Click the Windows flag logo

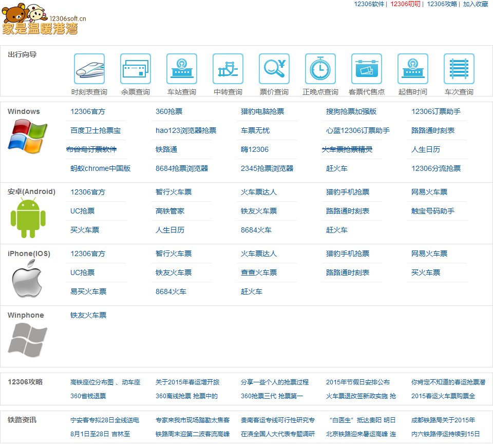click(28, 136)
